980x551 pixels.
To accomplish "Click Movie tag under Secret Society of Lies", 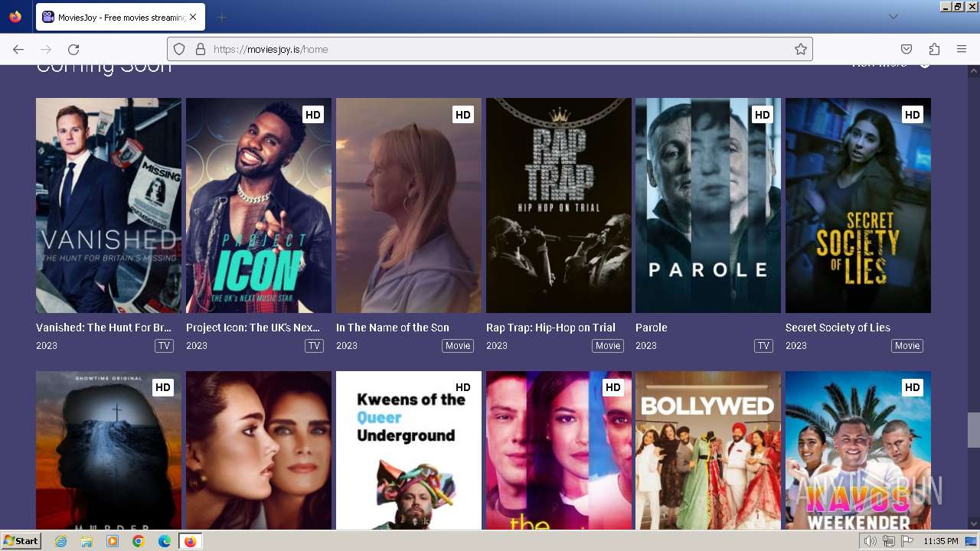I will (907, 346).
